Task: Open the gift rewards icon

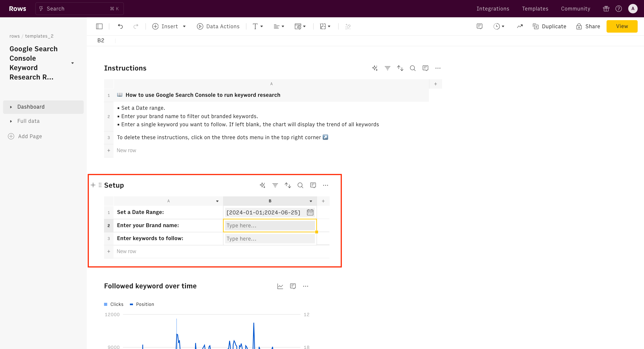Action: tap(606, 9)
